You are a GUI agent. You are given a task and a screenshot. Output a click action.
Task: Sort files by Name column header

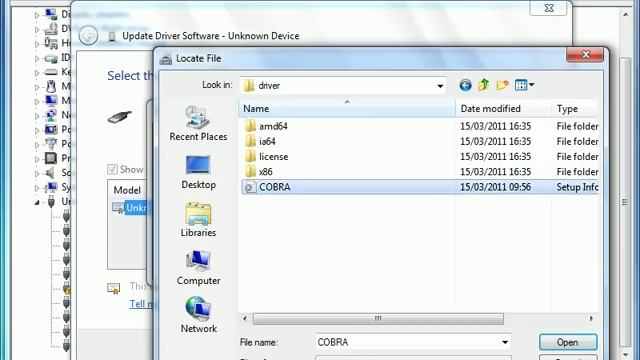(347, 109)
